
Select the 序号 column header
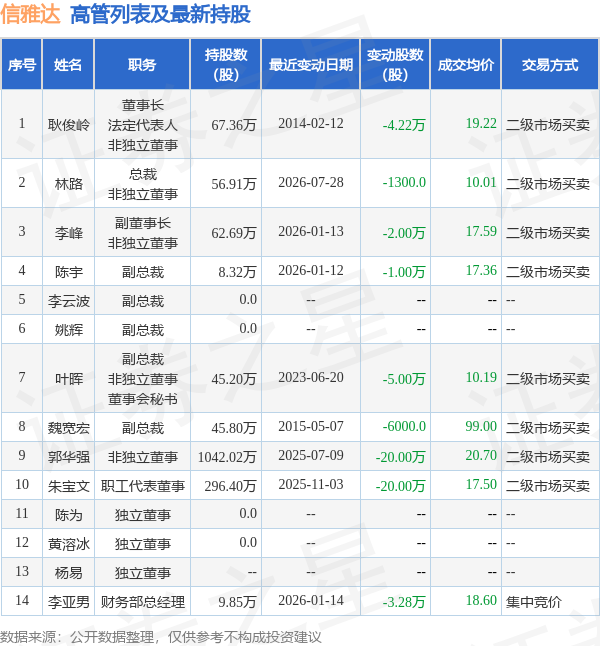21,65
